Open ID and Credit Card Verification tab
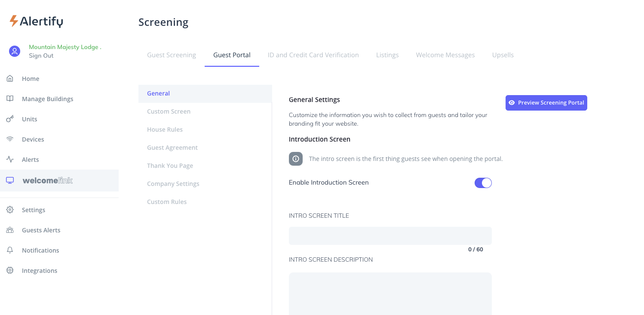644x315 pixels. pyautogui.click(x=313, y=55)
